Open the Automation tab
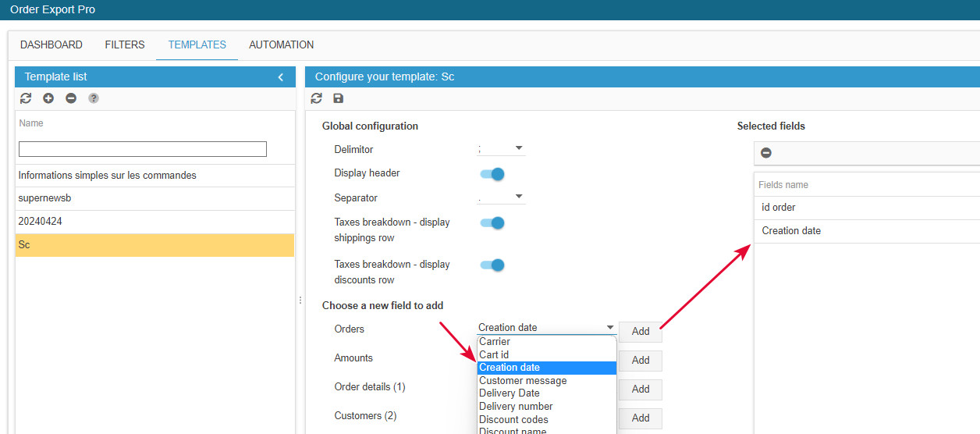 281,45
